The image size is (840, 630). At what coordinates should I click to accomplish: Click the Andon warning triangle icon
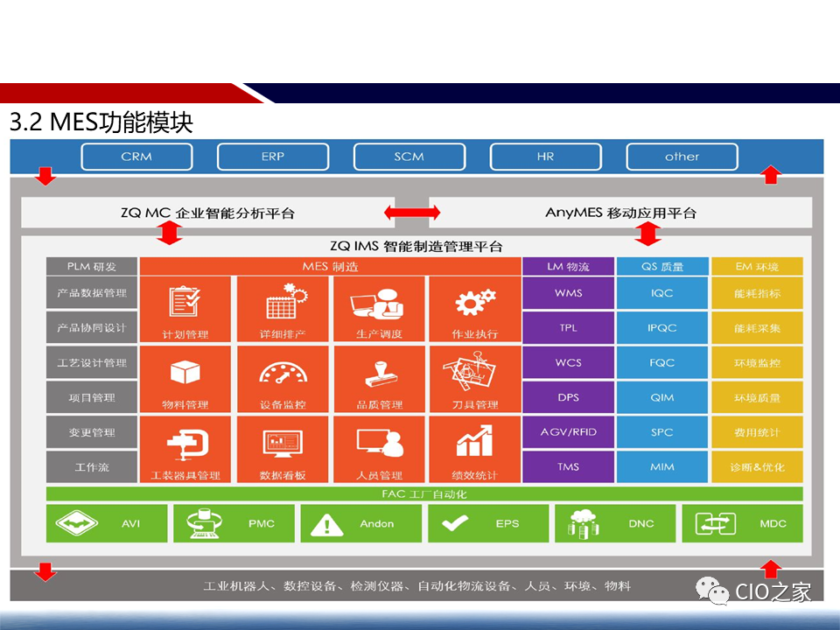[329, 523]
